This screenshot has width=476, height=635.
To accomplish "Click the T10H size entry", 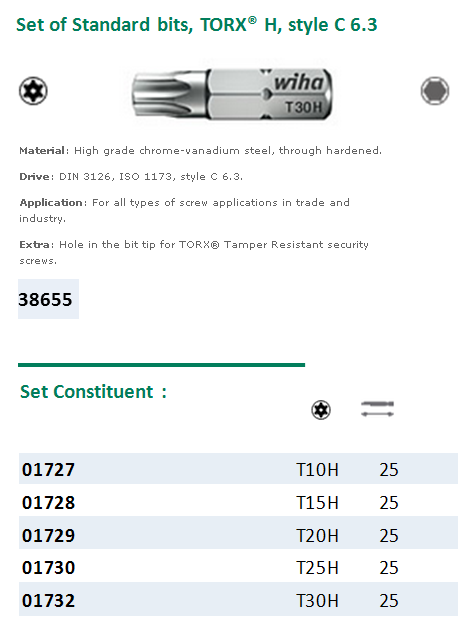I will tap(317, 470).
